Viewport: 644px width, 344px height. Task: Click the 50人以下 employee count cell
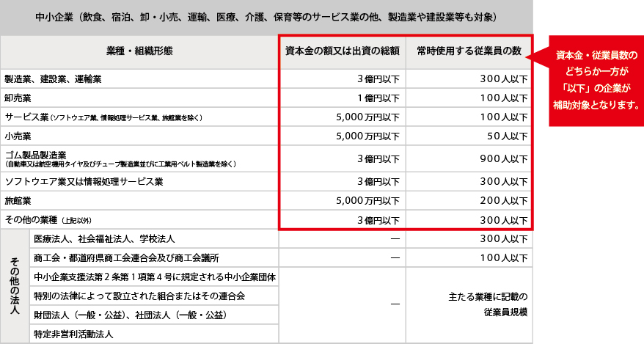[507, 136]
